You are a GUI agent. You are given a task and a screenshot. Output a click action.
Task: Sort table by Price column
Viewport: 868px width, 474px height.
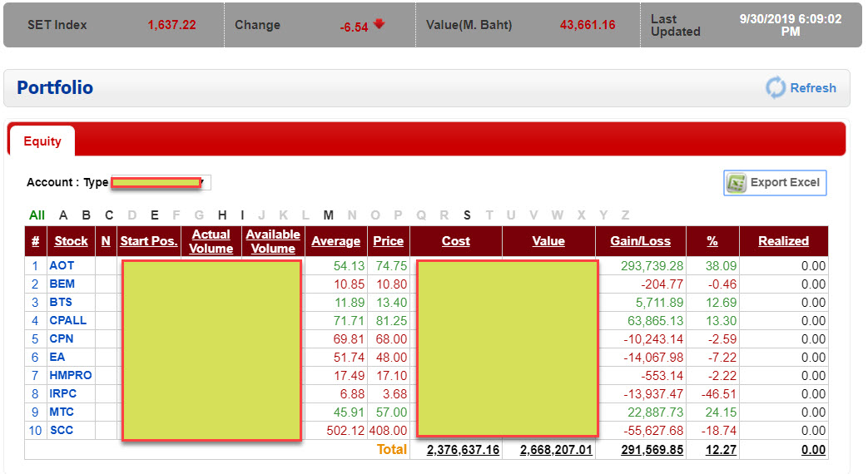[388, 241]
